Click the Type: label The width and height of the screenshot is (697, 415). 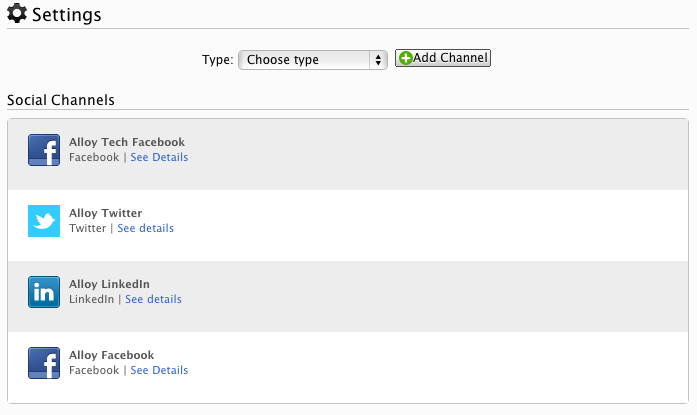point(217,60)
